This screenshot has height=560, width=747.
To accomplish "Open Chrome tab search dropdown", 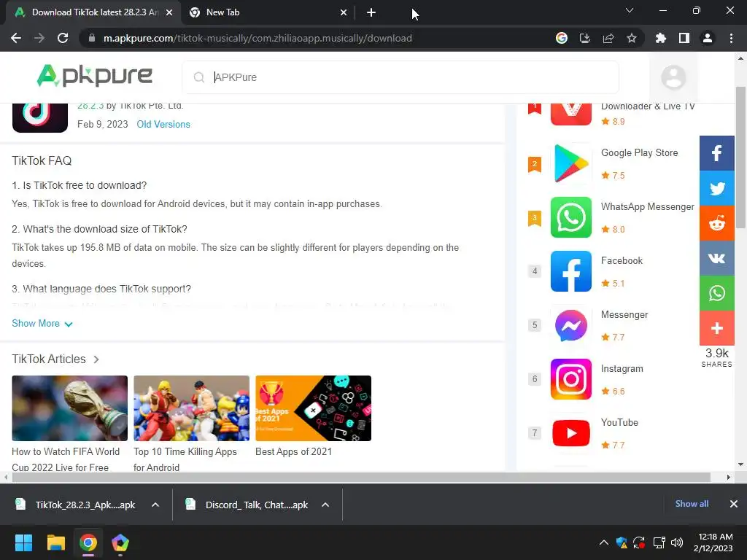I will (x=629, y=10).
